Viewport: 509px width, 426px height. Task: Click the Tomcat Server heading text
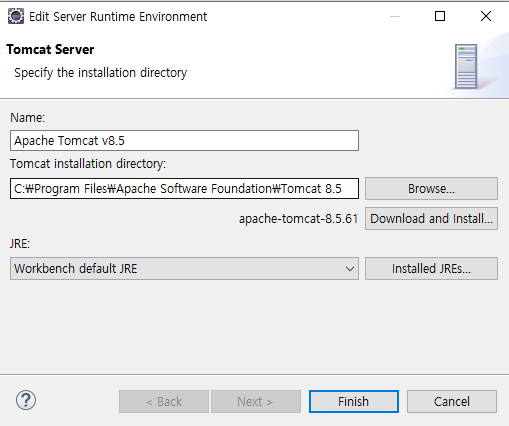[50, 49]
